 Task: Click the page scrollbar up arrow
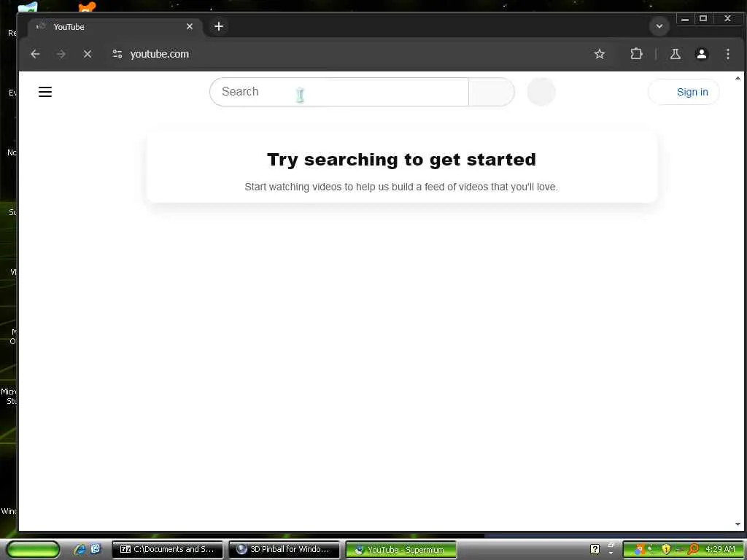tap(738, 78)
